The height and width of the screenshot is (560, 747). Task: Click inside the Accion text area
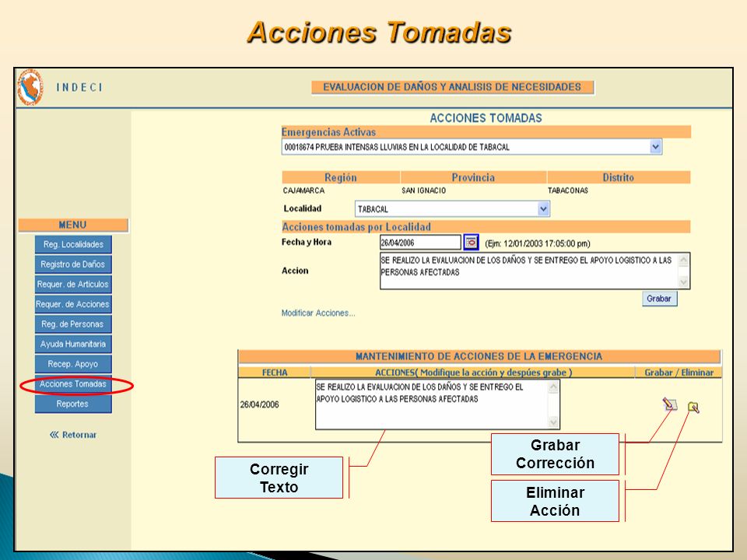pyautogui.click(x=535, y=271)
